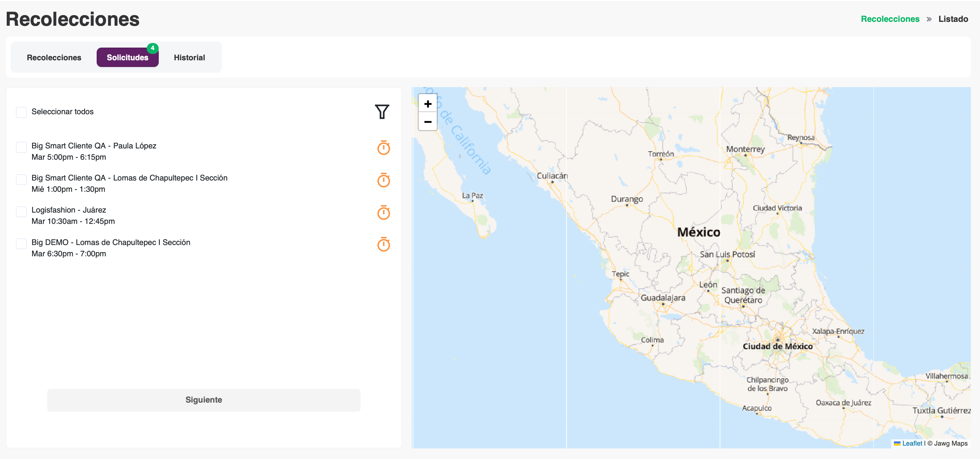Select checkbox for Mié 1:00pm - 1:30pm request
This screenshot has width=980, height=459.
click(x=21, y=179)
